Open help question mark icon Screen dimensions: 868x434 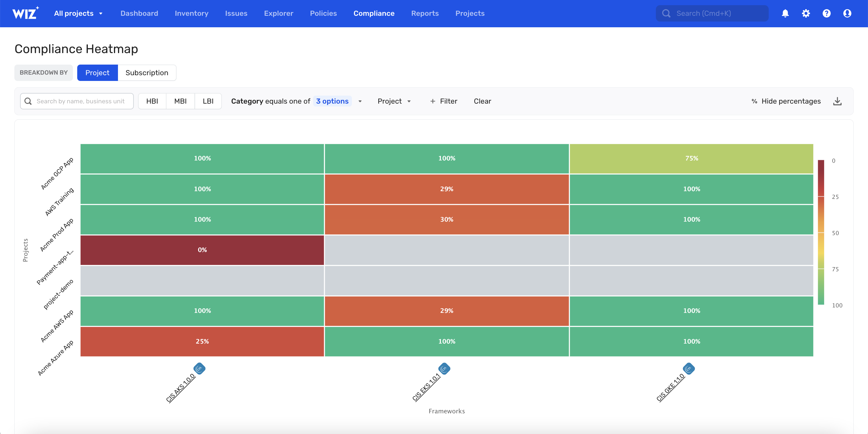(x=826, y=13)
